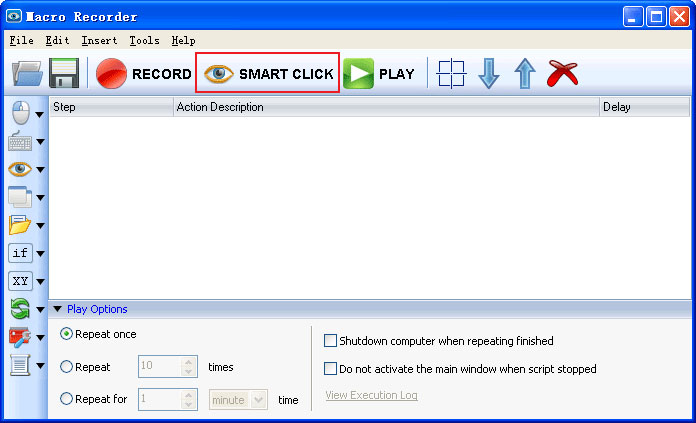Select the window action icon in sidebar
696x423 pixels.
click(20, 197)
